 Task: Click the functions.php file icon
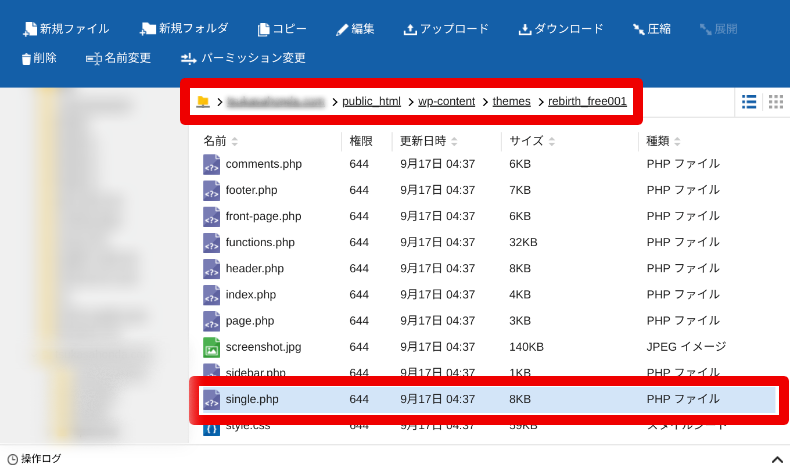tap(211, 243)
